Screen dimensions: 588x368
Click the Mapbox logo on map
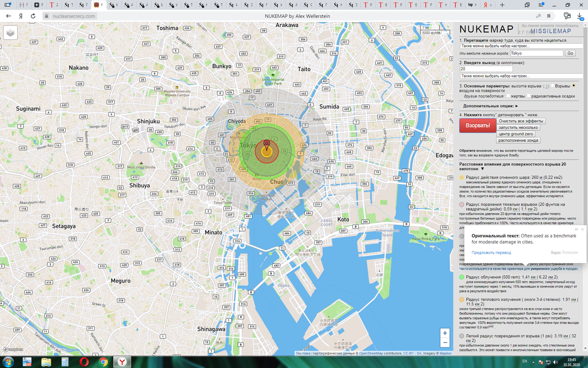[12, 350]
